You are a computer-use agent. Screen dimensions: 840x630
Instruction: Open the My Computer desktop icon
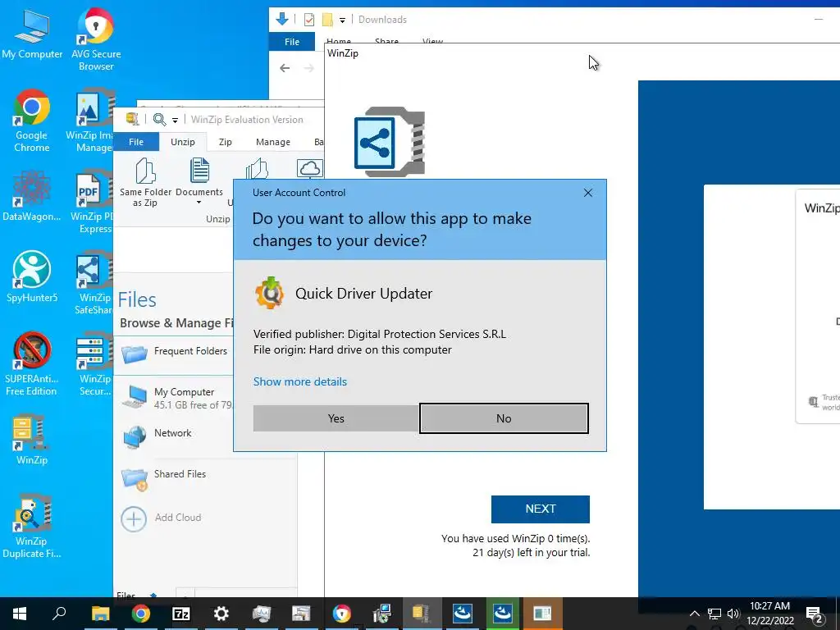coord(32,34)
